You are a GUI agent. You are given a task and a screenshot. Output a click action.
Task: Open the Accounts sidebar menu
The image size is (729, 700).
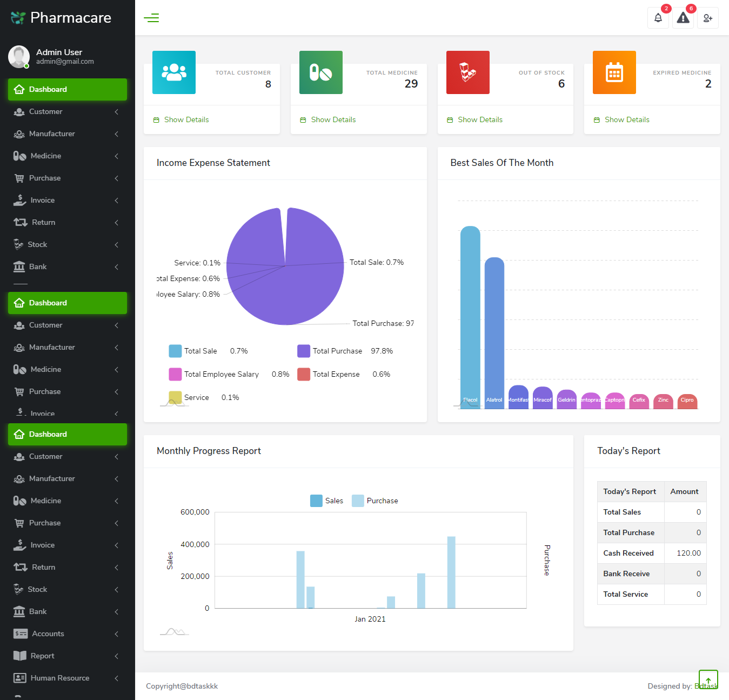(48, 634)
